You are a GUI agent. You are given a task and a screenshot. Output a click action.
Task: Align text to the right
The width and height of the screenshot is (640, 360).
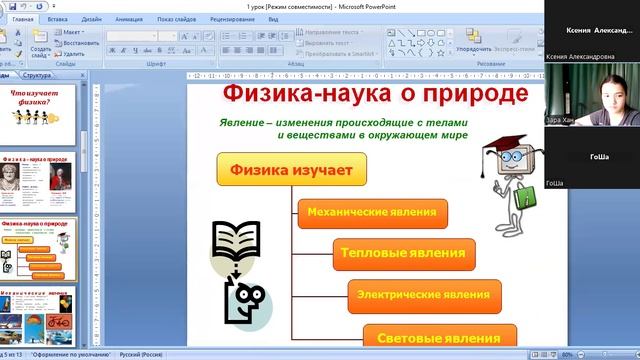tap(249, 51)
